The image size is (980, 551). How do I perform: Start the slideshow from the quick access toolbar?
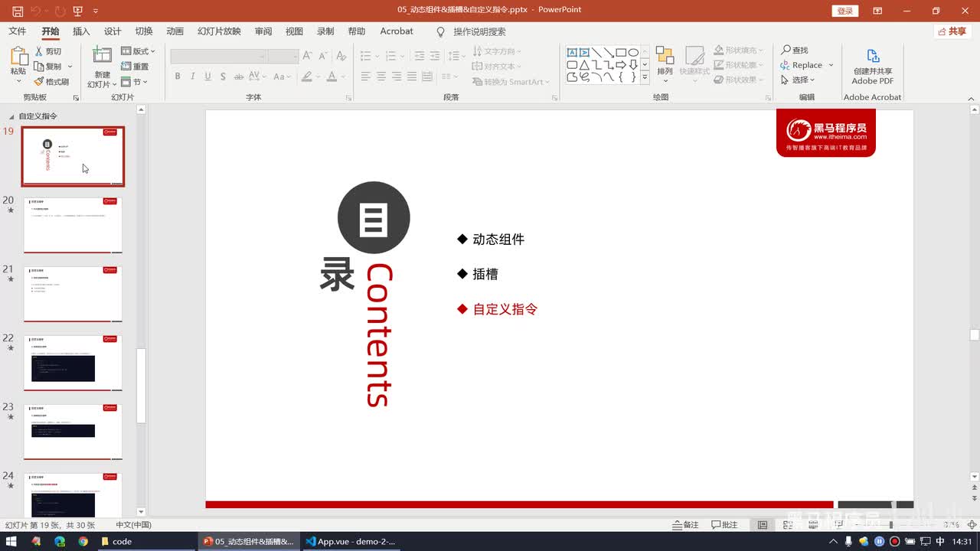click(x=78, y=11)
